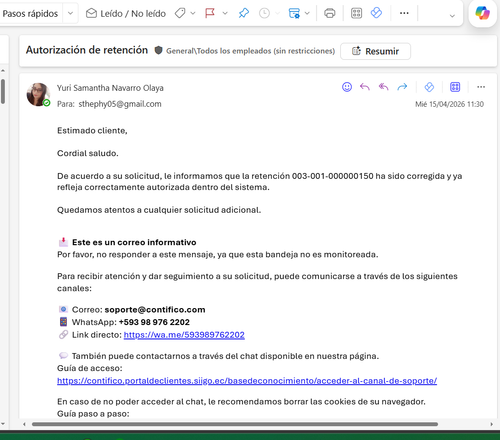This screenshot has height=440, width=500.
Task: Pin this message with the pin icon
Action: tap(244, 13)
